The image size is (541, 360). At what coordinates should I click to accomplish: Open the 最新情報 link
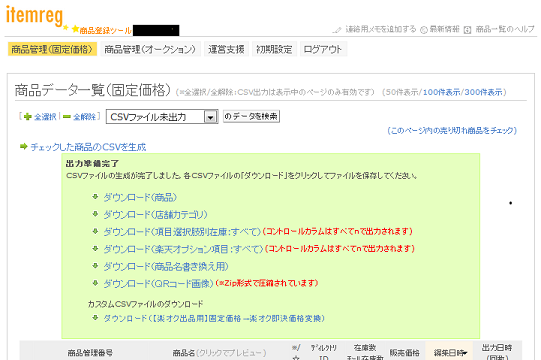pos(444,29)
